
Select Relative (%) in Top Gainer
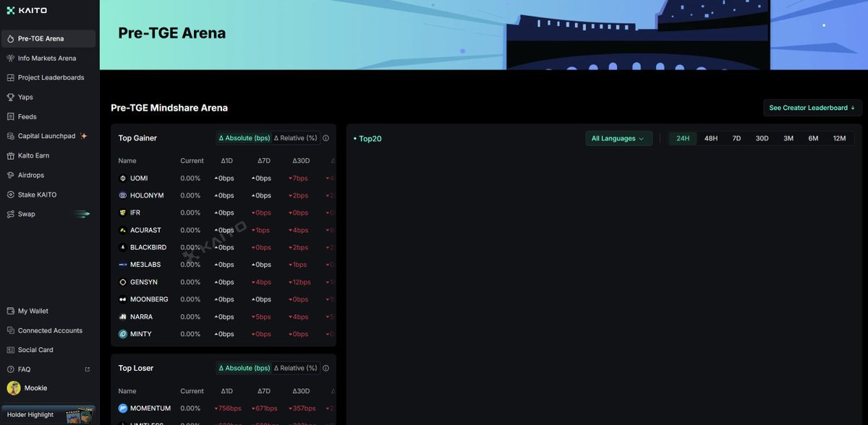tap(295, 138)
